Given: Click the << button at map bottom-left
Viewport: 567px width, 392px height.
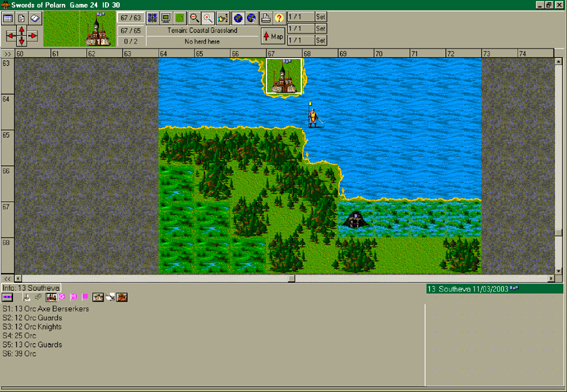Looking at the screenshot, I should [x=7, y=278].
